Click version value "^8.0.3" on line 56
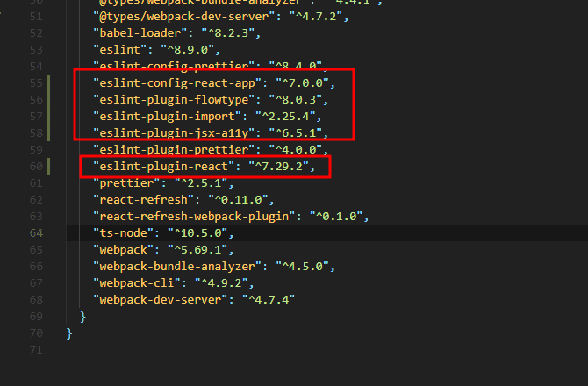The image size is (588, 386). [296, 100]
